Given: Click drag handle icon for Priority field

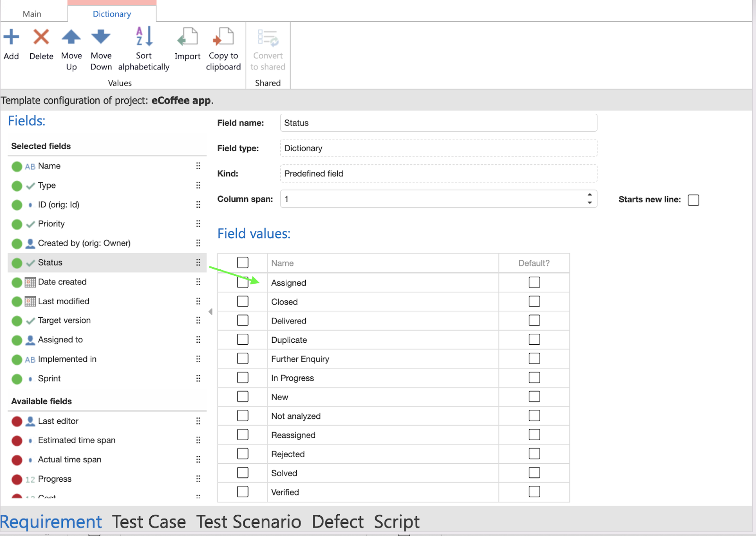Looking at the screenshot, I should pos(198,224).
